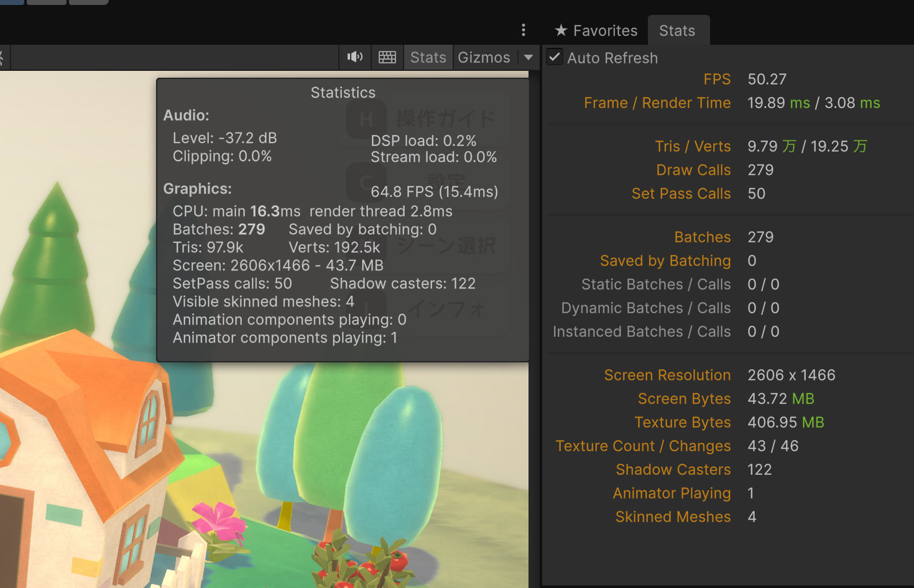This screenshot has width=914, height=588.
Task: Click the Set Pass Calls label
Action: pos(681,193)
